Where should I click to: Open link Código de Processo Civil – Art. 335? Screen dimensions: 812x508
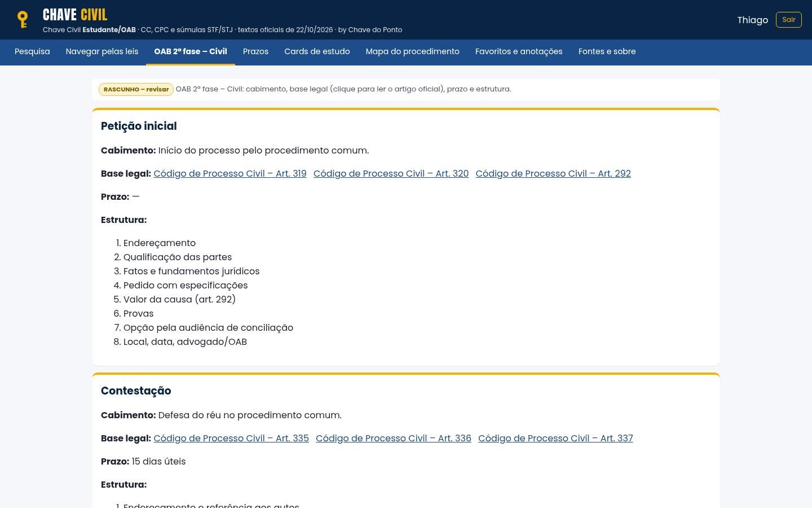coord(231,439)
